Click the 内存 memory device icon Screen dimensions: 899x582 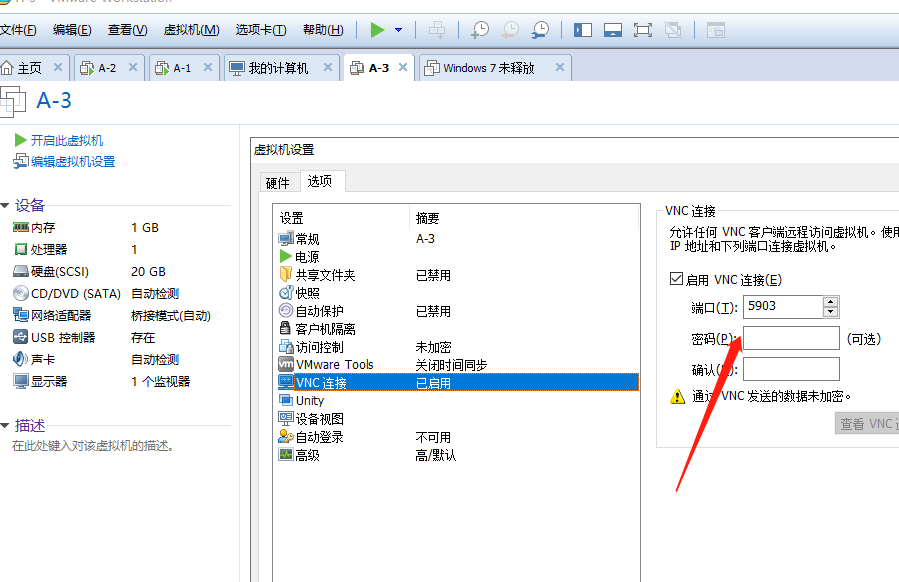tap(21, 228)
